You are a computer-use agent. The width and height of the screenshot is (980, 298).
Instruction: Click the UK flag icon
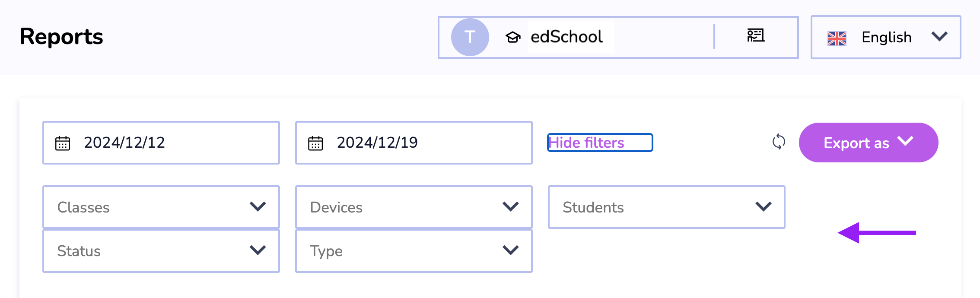point(837,38)
